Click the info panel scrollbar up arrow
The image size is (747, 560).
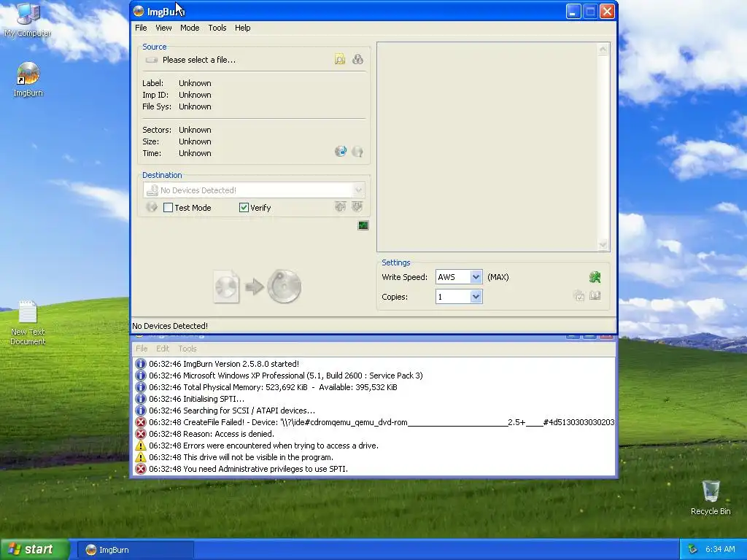(603, 49)
